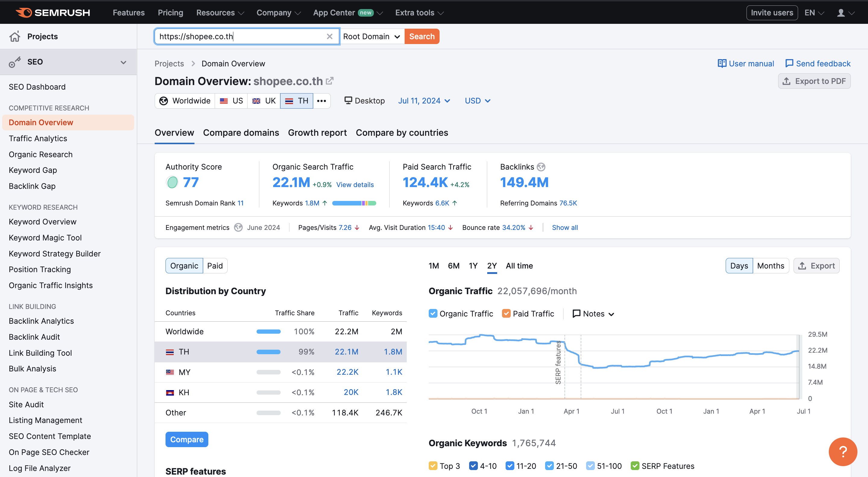
Task: Open the Extra tools menu
Action: point(418,12)
